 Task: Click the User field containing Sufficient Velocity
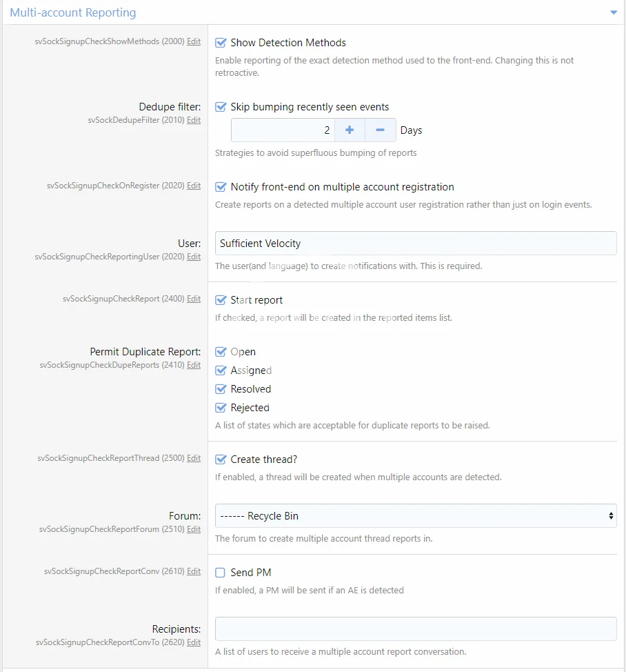pyautogui.click(x=416, y=244)
